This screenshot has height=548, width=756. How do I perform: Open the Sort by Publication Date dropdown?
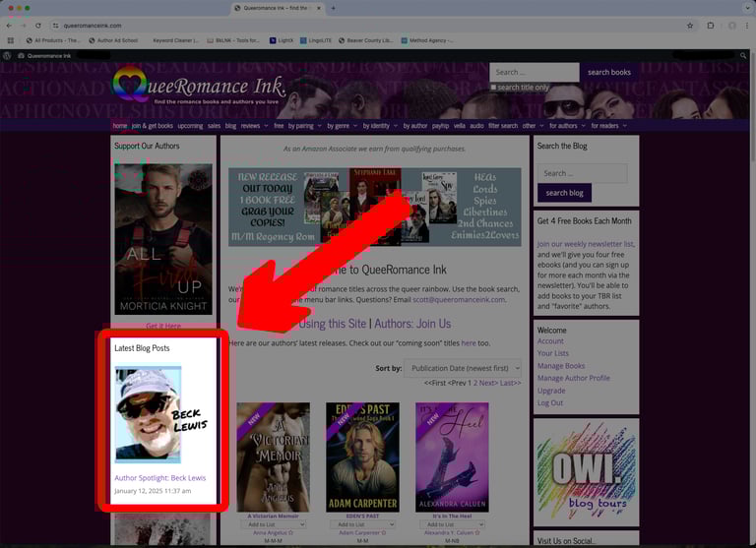click(463, 368)
